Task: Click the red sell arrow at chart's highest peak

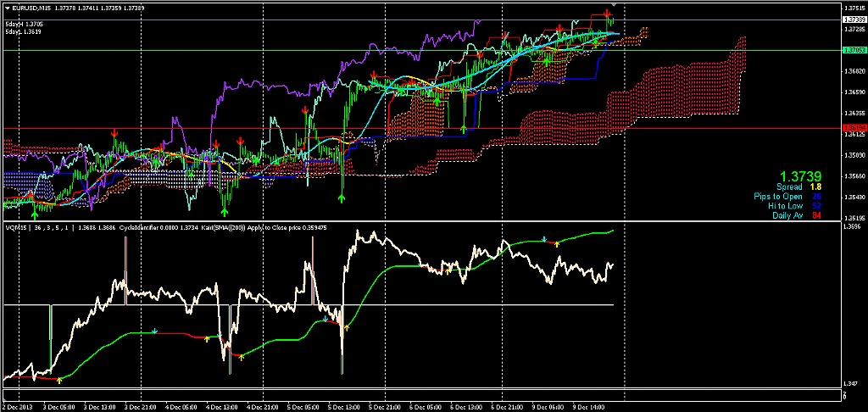Action: coord(608,14)
